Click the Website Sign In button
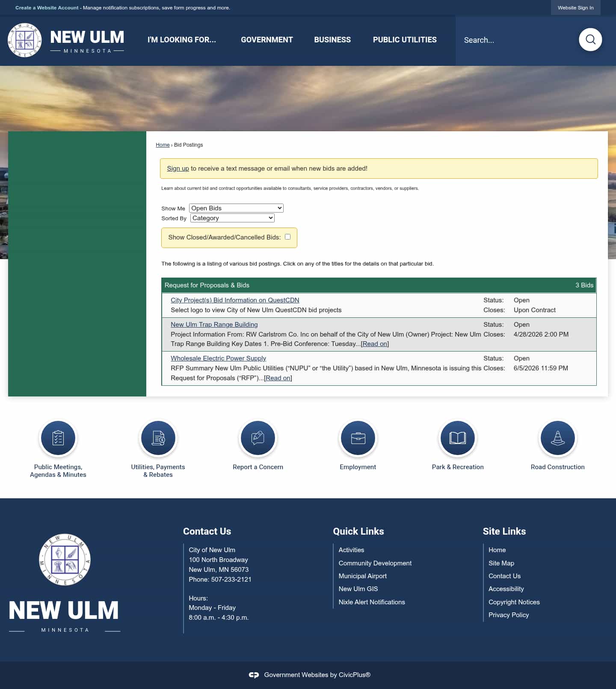The width and height of the screenshot is (616, 689). (x=575, y=8)
